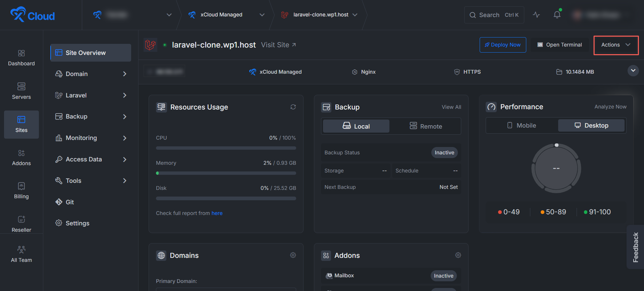Visit Site external link
644x291 pixels.
coord(278,45)
